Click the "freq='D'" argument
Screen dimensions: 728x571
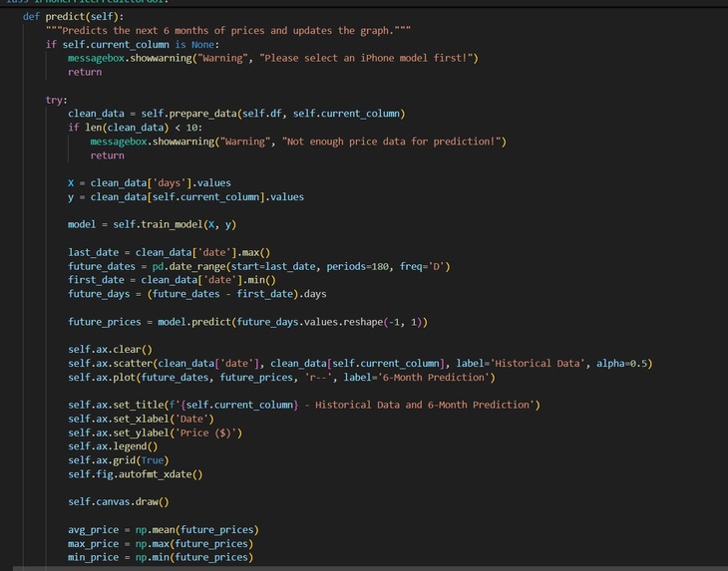[422, 266]
